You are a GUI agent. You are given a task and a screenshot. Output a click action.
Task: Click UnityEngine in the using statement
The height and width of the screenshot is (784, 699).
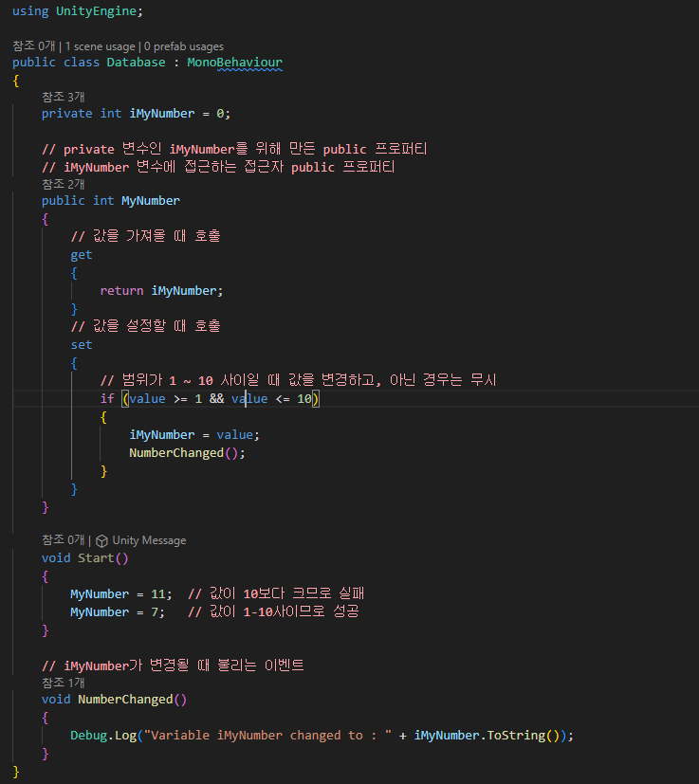(97, 11)
